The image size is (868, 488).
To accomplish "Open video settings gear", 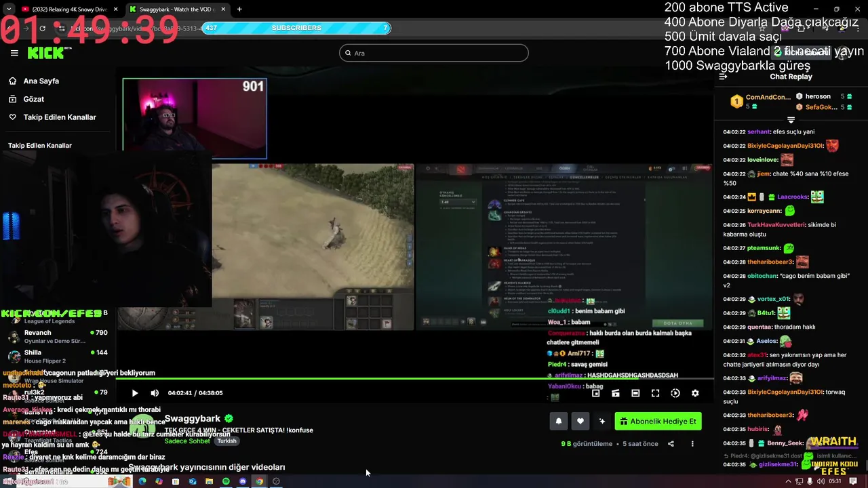I will click(x=695, y=393).
